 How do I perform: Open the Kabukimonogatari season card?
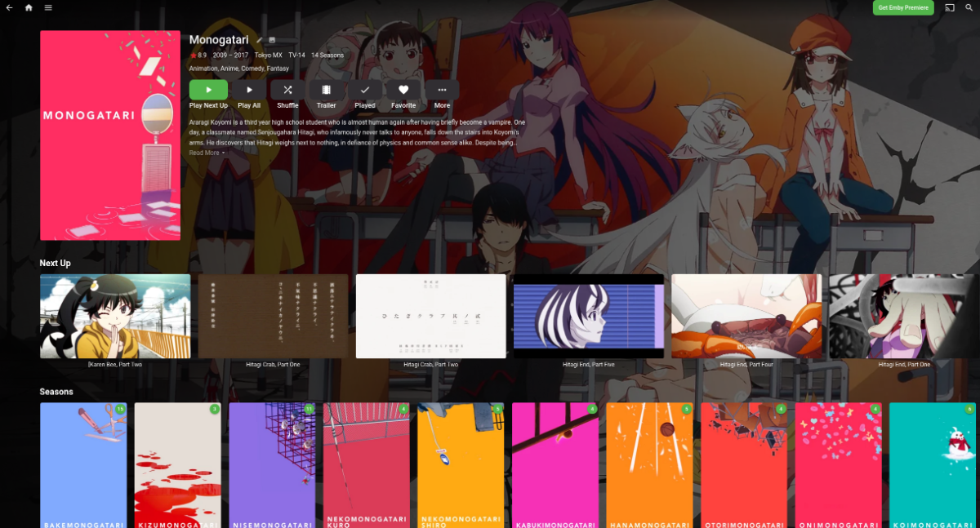pos(555,465)
